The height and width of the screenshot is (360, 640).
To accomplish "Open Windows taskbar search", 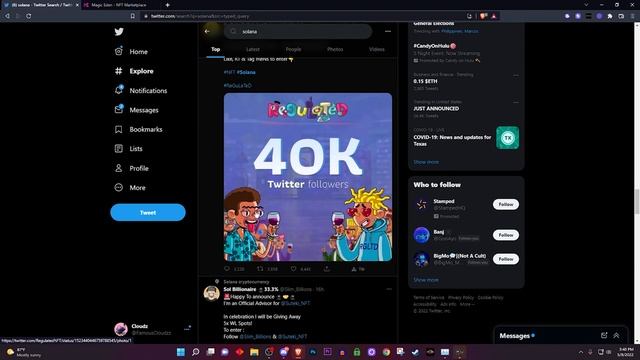I will click(196, 352).
